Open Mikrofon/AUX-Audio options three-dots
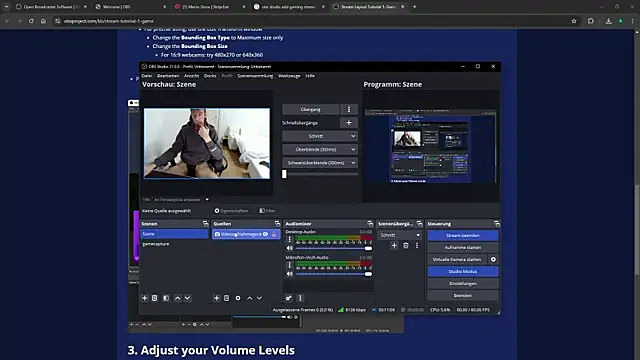640x360 pixels. (290, 265)
